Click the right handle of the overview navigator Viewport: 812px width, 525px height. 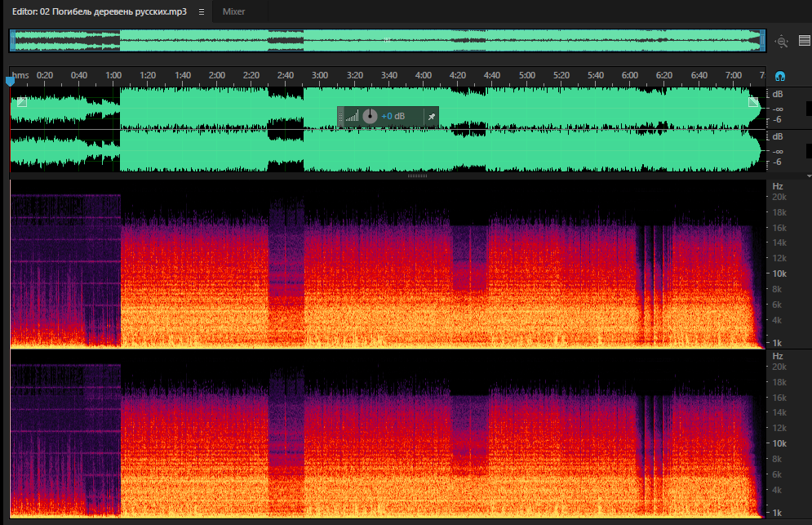pos(762,41)
